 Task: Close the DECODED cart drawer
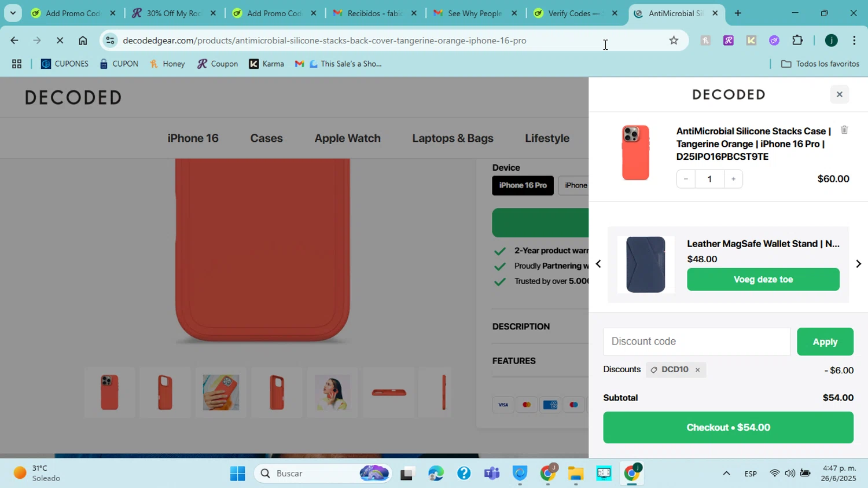839,94
